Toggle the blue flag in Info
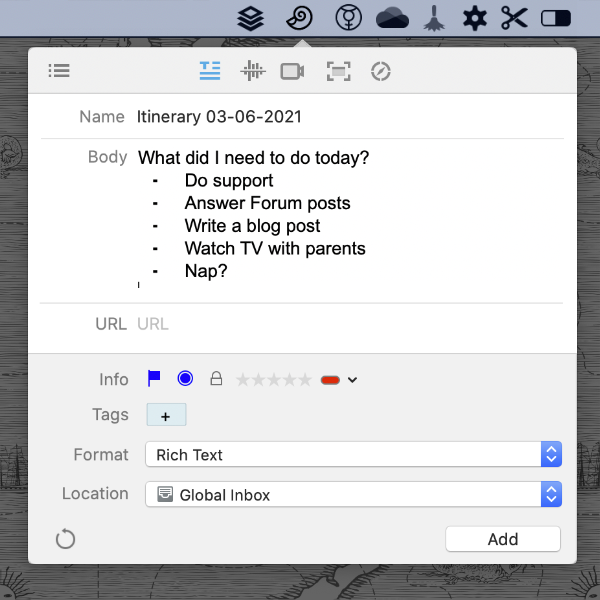 154,378
